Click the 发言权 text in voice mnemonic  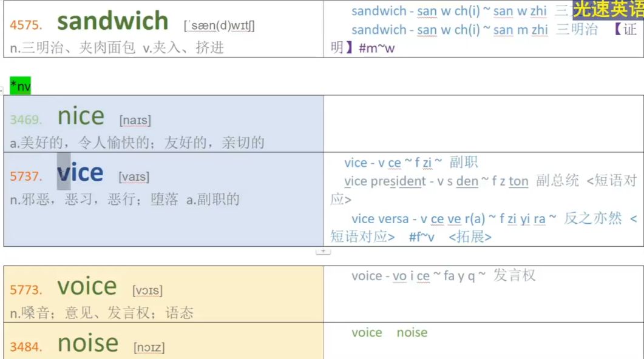[x=514, y=276]
